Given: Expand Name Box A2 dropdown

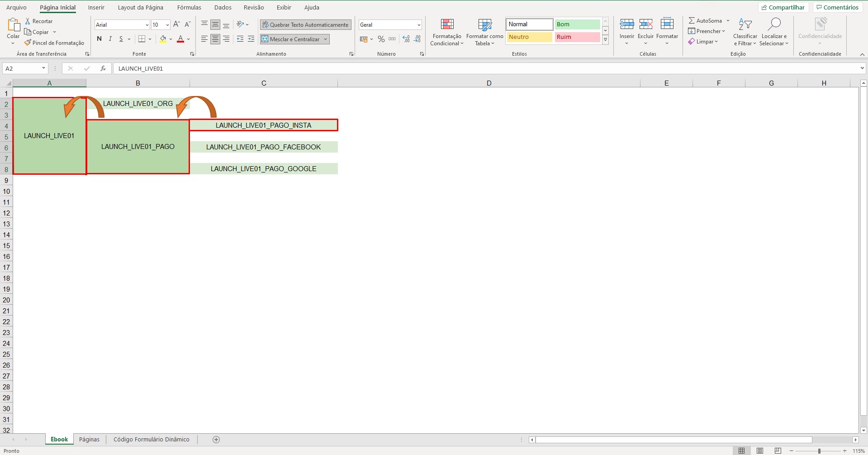Looking at the screenshot, I should pos(43,68).
